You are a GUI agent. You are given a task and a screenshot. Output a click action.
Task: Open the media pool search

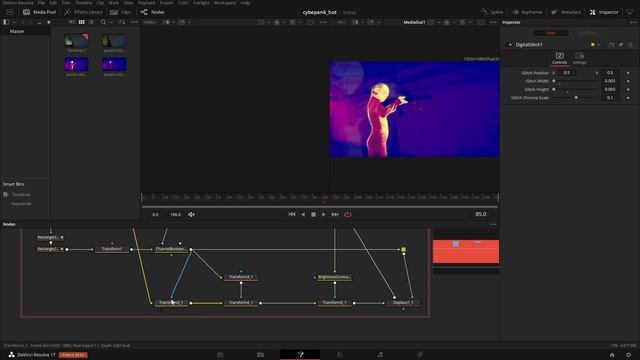click(x=103, y=22)
